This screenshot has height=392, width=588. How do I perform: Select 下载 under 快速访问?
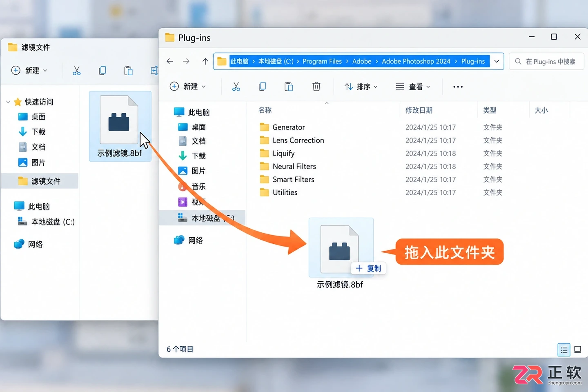pos(32,131)
